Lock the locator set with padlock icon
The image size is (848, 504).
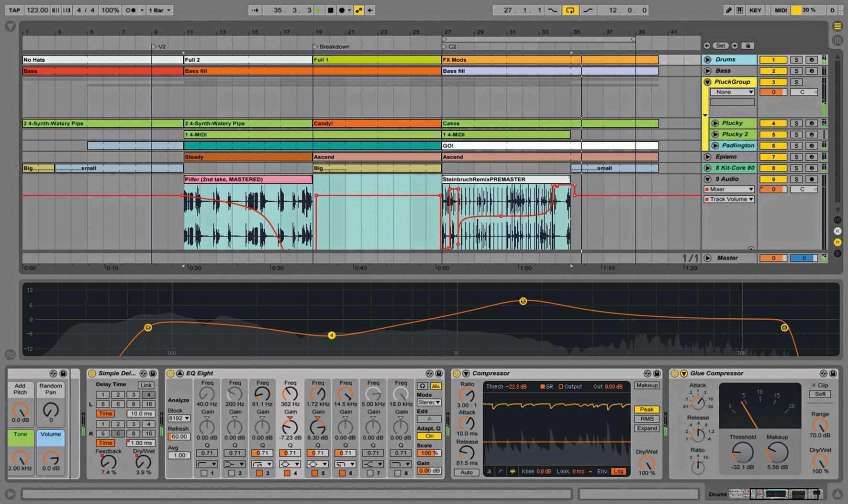[x=748, y=45]
